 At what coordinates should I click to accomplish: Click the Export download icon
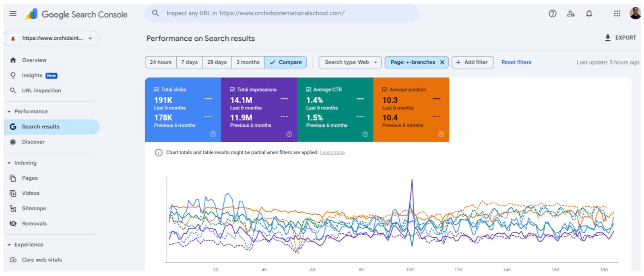(x=608, y=37)
